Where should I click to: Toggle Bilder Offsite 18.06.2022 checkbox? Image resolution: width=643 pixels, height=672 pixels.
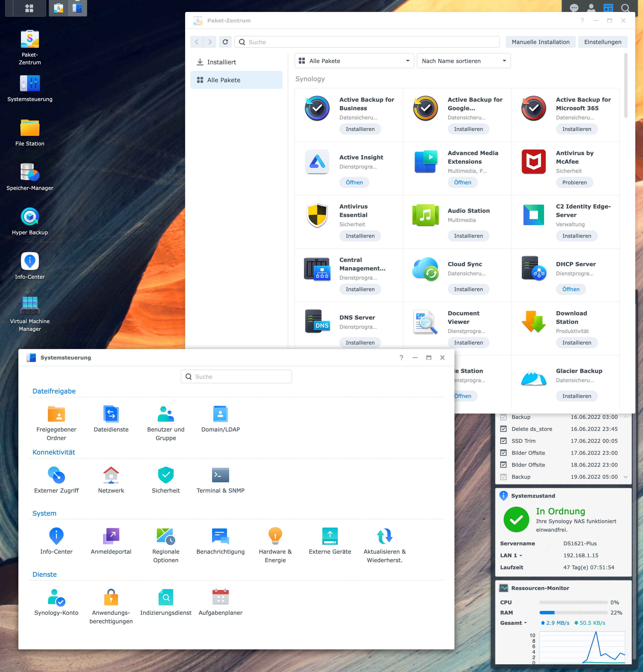tap(503, 465)
